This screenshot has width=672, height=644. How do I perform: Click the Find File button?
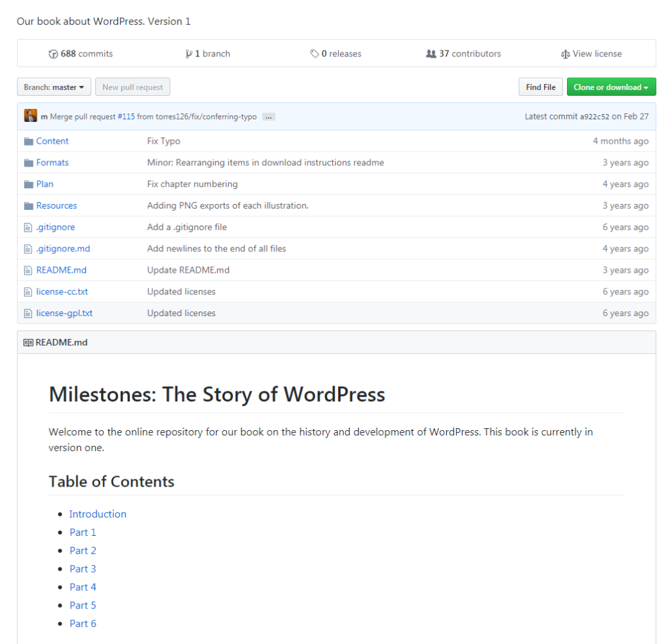pos(540,86)
